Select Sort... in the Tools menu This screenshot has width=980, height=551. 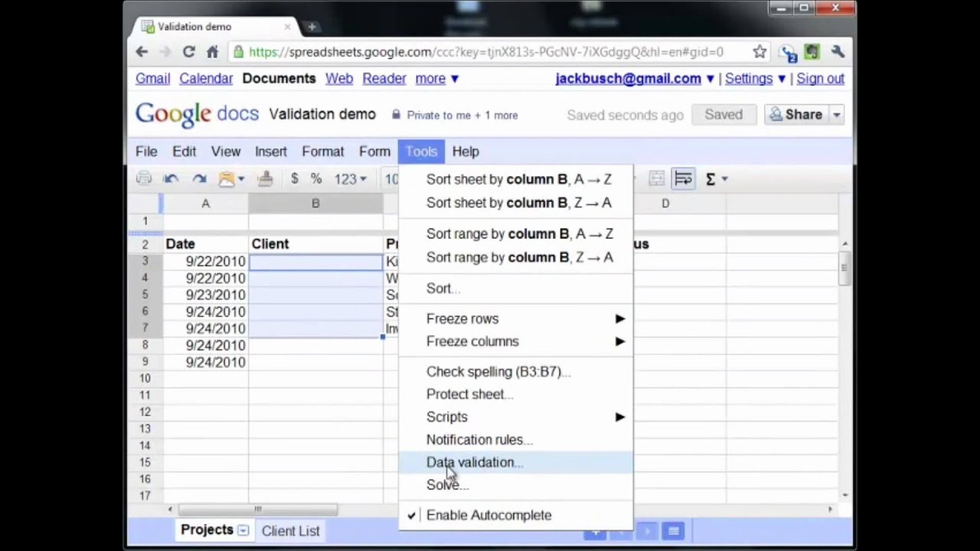(x=517, y=289)
